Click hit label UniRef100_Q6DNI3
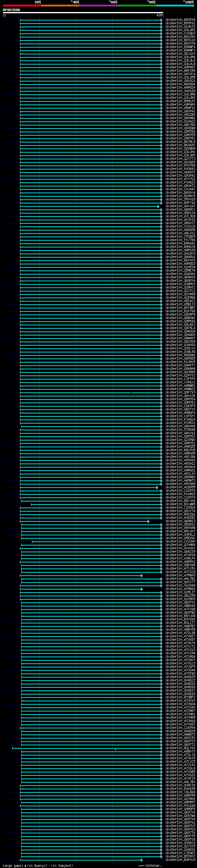 180,521
